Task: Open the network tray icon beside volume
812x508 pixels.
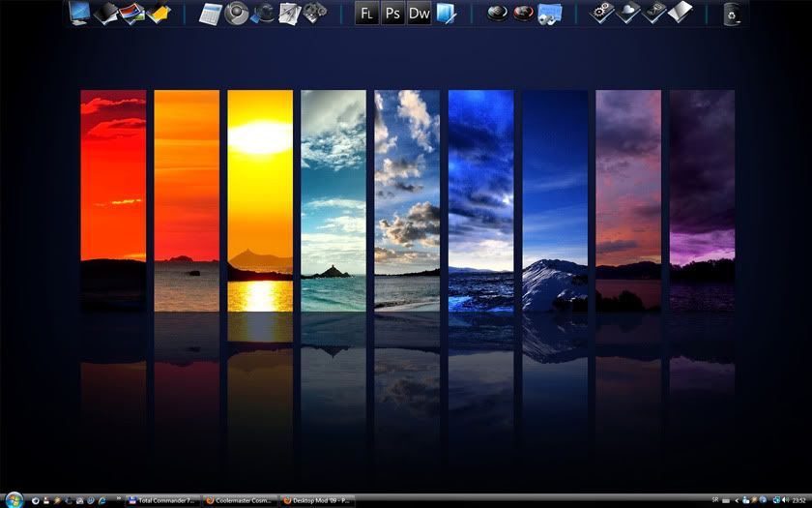Action: pyautogui.click(x=777, y=500)
